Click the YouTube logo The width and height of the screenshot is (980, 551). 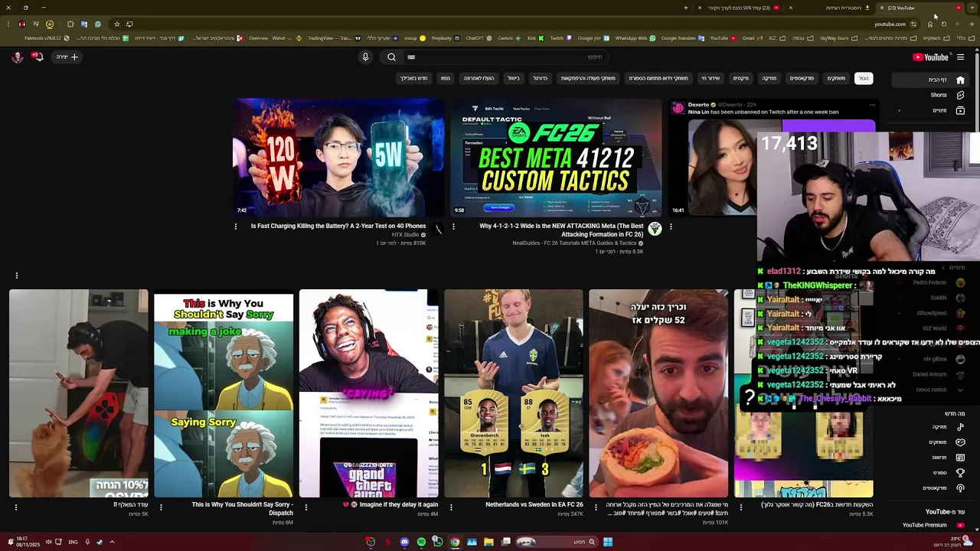pyautogui.click(x=930, y=57)
